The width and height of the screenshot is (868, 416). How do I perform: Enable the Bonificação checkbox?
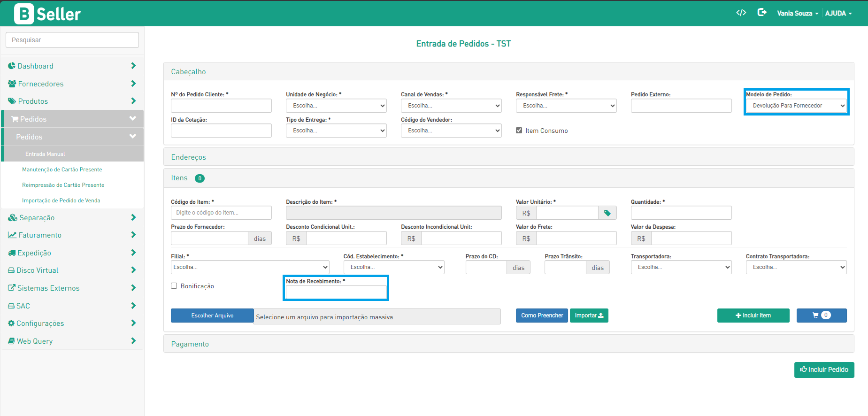[x=174, y=286]
